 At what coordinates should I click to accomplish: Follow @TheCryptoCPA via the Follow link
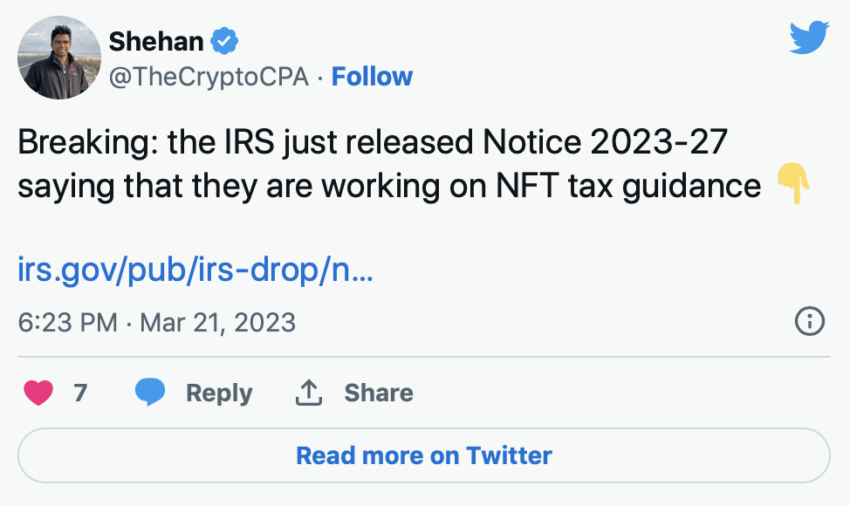click(372, 77)
